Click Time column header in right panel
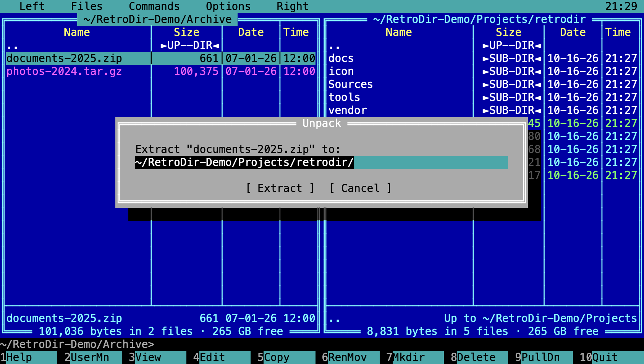Viewport: 644px width, 364px height. click(618, 32)
